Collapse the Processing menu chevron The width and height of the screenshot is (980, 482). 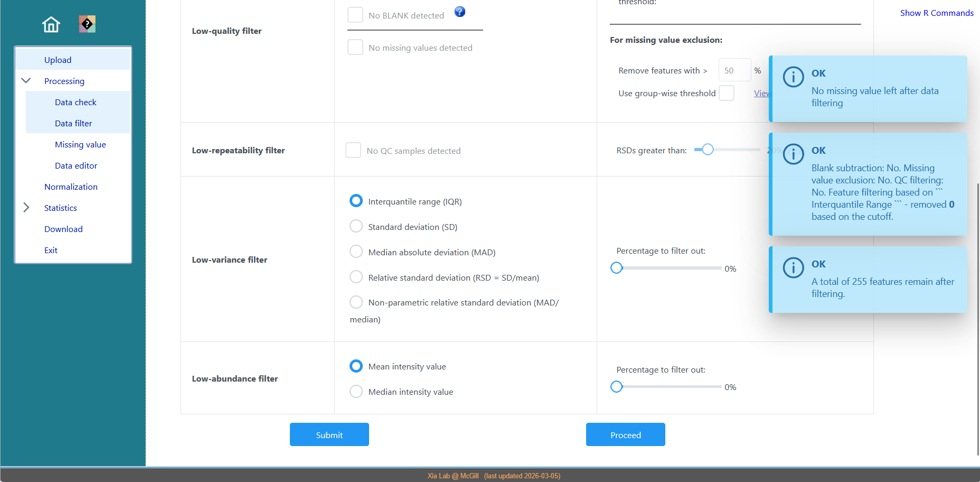[x=26, y=81]
